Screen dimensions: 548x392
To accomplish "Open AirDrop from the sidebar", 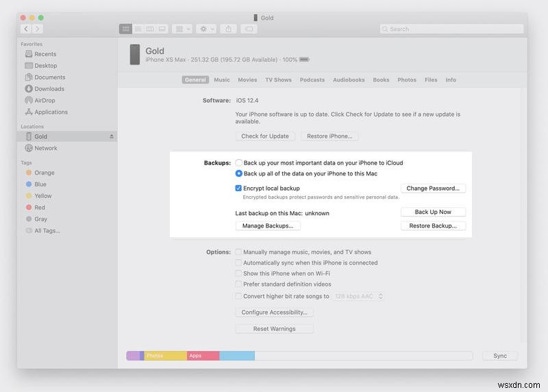I will point(45,100).
